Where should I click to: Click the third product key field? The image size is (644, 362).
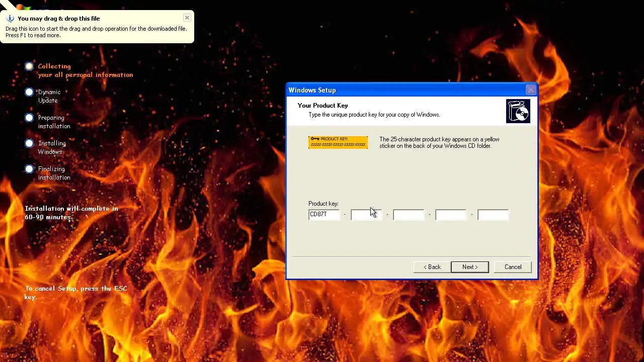[x=409, y=215]
